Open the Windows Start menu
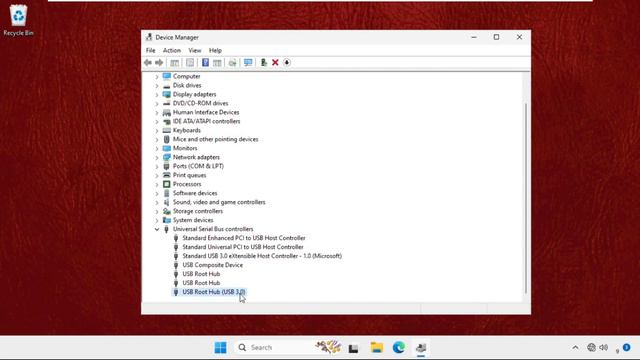 click(x=220, y=347)
